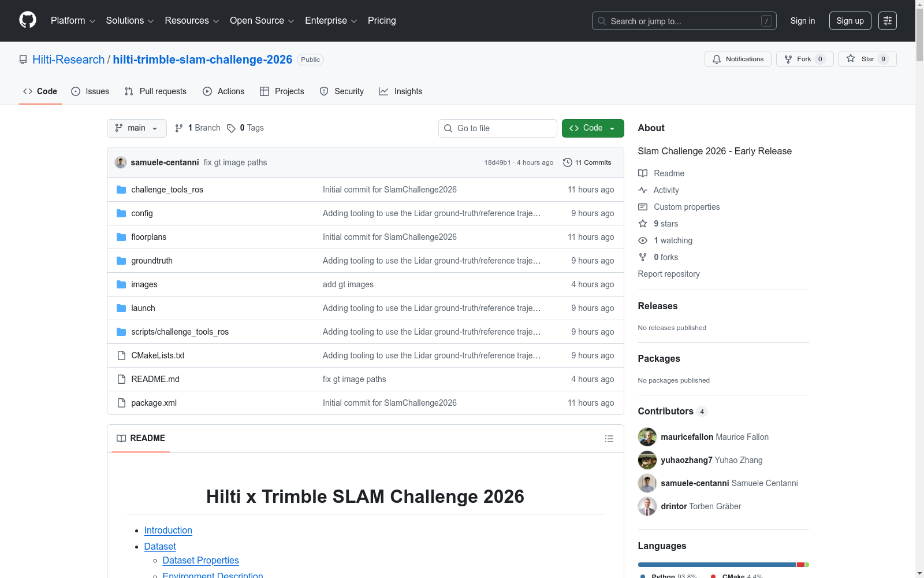
Task: Click the floorplans folder icon
Action: pos(121,237)
